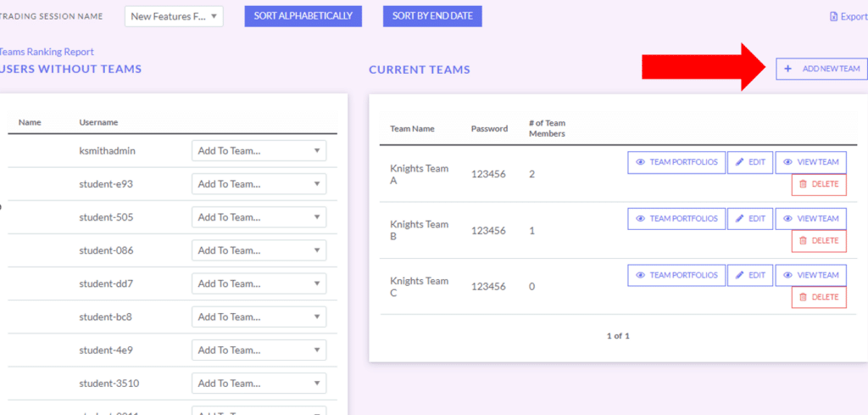This screenshot has width=868, height=415.
Task: Delete Knights Team B
Action: pos(820,241)
